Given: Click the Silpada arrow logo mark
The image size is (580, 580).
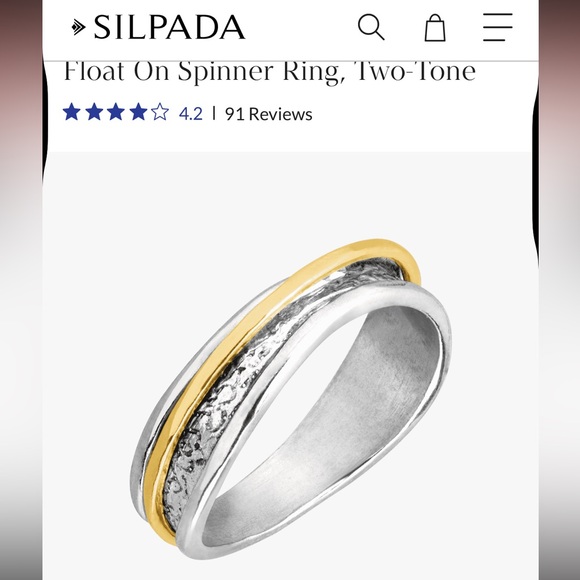Looking at the screenshot, I should pos(78,27).
